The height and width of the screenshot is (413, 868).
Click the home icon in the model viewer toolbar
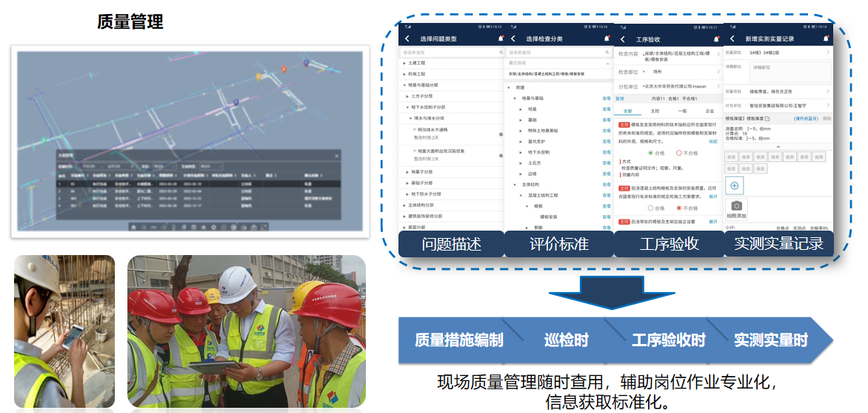click(x=133, y=226)
